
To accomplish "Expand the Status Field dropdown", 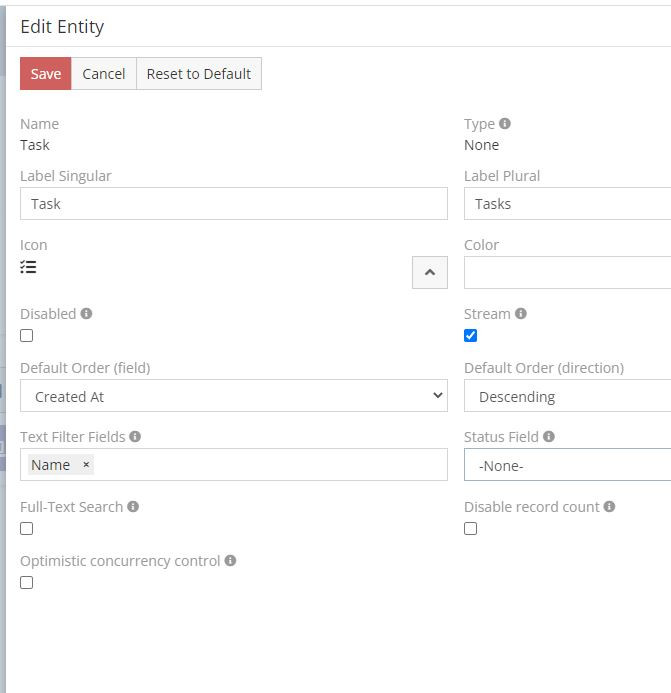I will point(566,465).
